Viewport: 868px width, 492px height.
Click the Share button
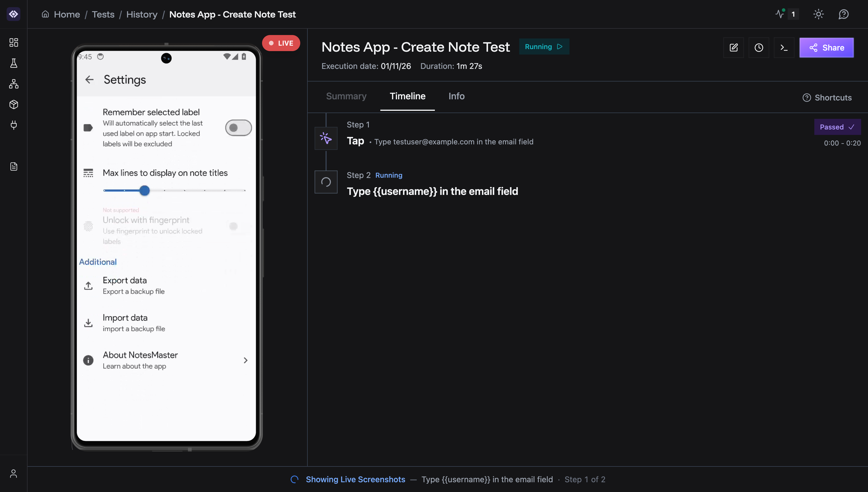click(826, 47)
